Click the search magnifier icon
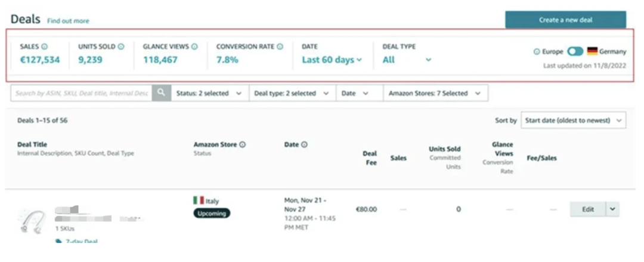Screen dimensions: 644x262 [161, 93]
